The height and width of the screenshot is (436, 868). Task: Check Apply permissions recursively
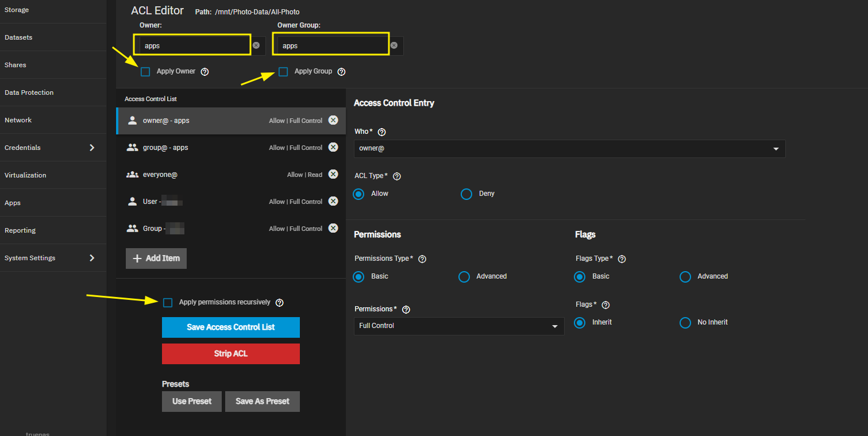point(168,303)
